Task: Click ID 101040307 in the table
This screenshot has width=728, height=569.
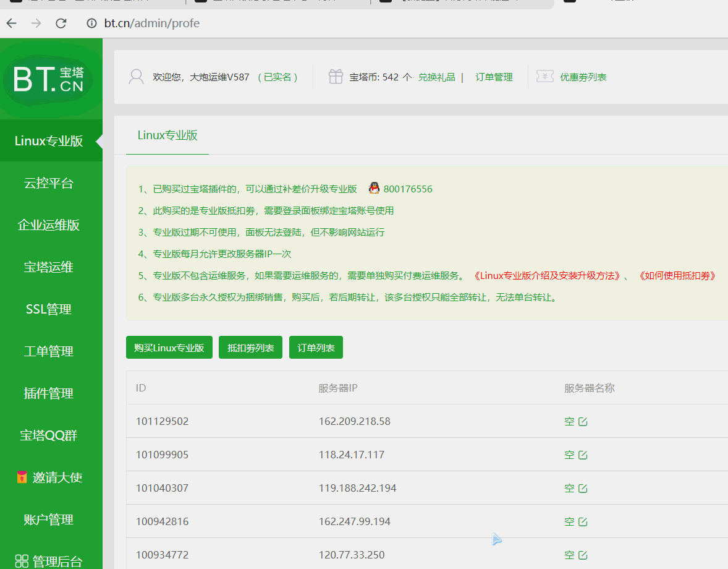Action: (x=162, y=488)
